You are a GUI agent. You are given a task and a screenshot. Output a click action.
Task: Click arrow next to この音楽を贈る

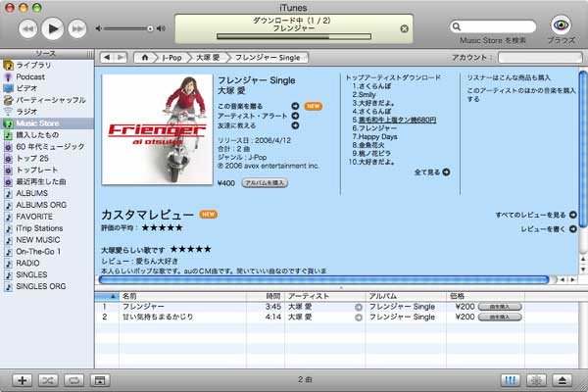[x=295, y=106]
